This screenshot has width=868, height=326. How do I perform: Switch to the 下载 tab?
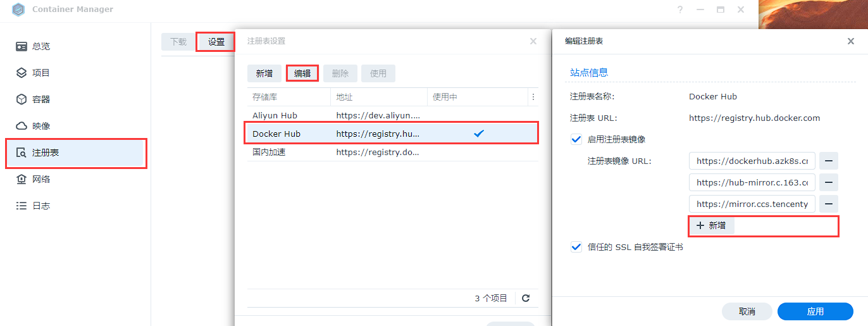click(x=178, y=42)
